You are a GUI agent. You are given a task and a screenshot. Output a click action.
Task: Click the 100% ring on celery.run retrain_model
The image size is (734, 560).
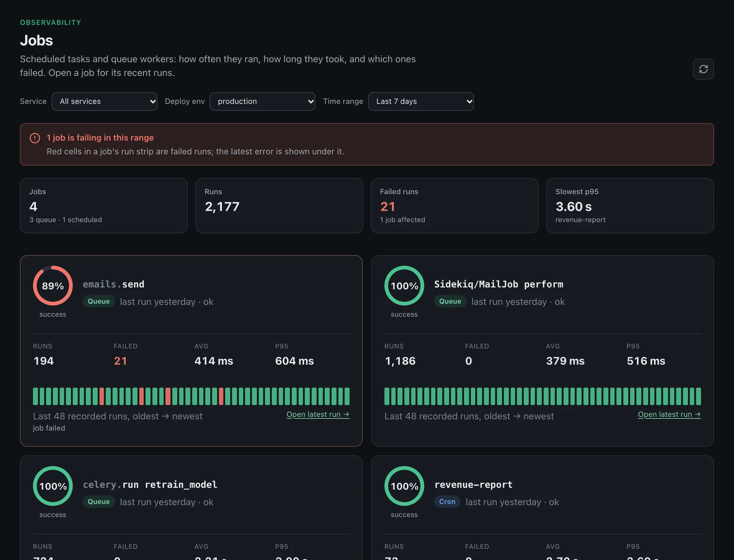pyautogui.click(x=53, y=486)
